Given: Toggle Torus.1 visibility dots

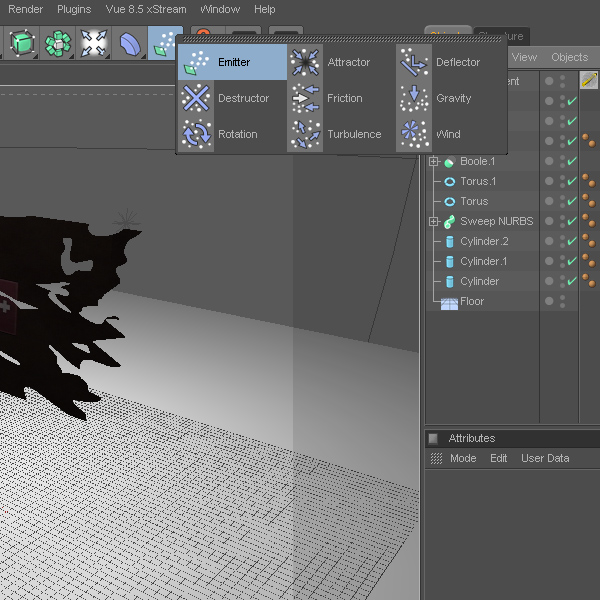Looking at the screenshot, I should click(x=562, y=181).
